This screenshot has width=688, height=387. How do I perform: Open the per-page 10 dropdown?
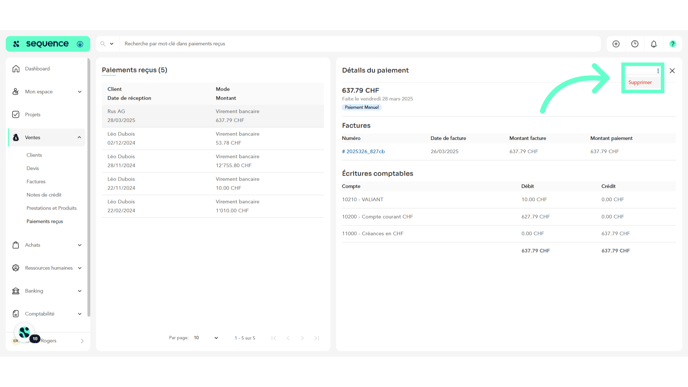point(206,338)
